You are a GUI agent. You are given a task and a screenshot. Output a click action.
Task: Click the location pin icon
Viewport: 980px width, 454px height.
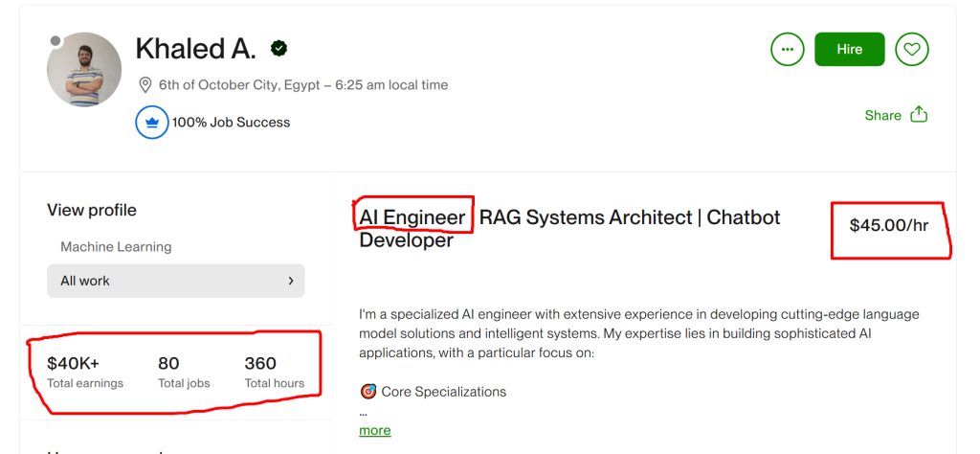click(145, 85)
